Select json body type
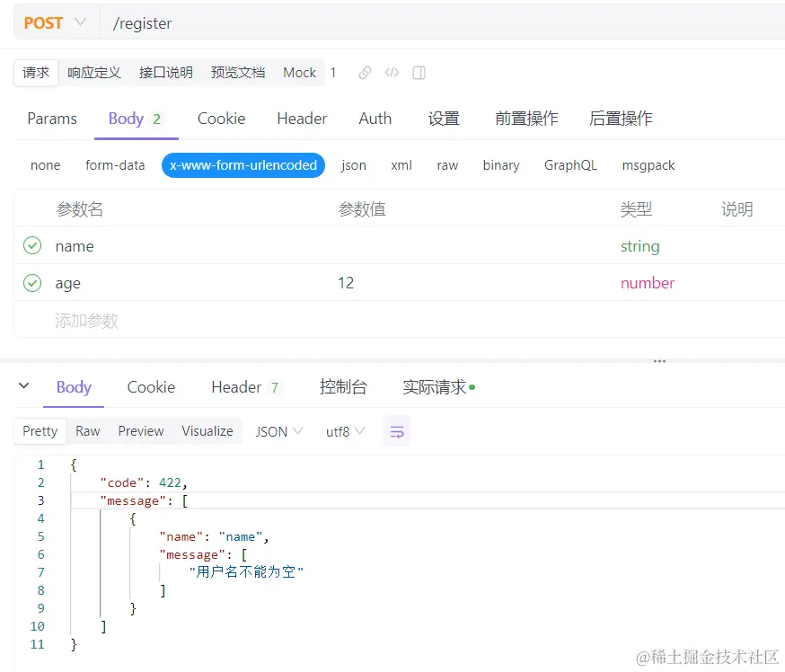The image size is (785, 672). tap(354, 165)
